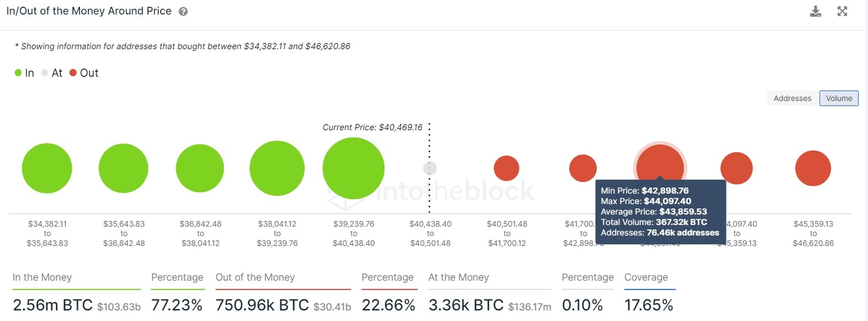Click the fullscreen expand icon
868x321 pixels.
842,11
